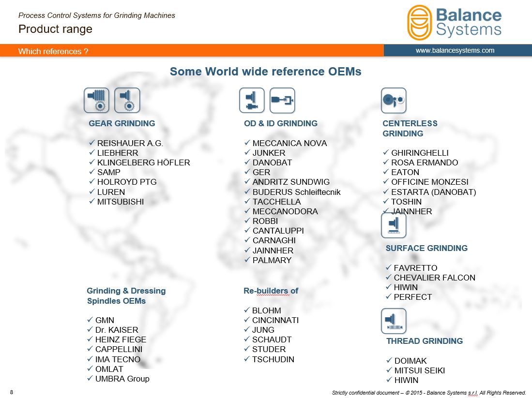532x398 pixels.
Task: Click the first gear grinding icon with wide wheel
Action: pyautogui.click(x=97, y=100)
